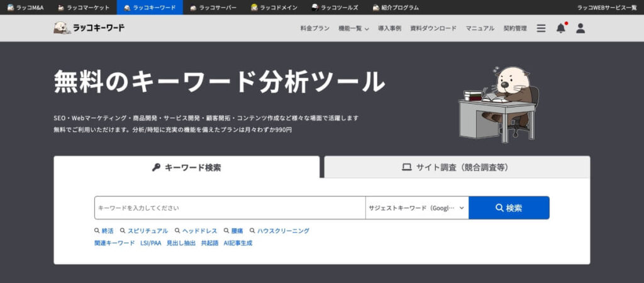Open the 導入事例 page
The width and height of the screenshot is (644, 283).
(x=390, y=28)
